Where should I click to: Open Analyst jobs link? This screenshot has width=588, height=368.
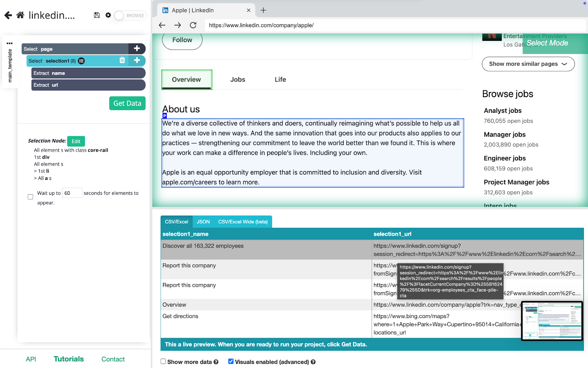503,111
